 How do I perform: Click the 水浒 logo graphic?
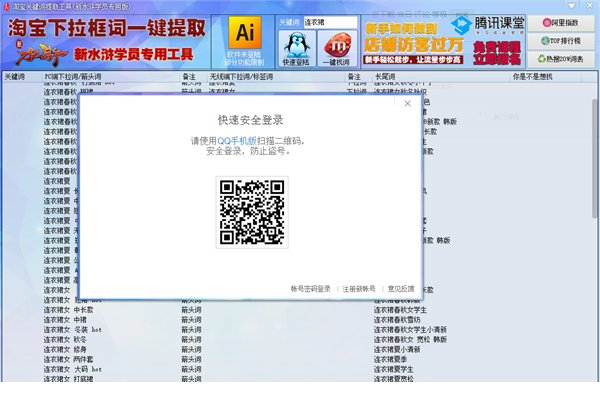click(41, 54)
